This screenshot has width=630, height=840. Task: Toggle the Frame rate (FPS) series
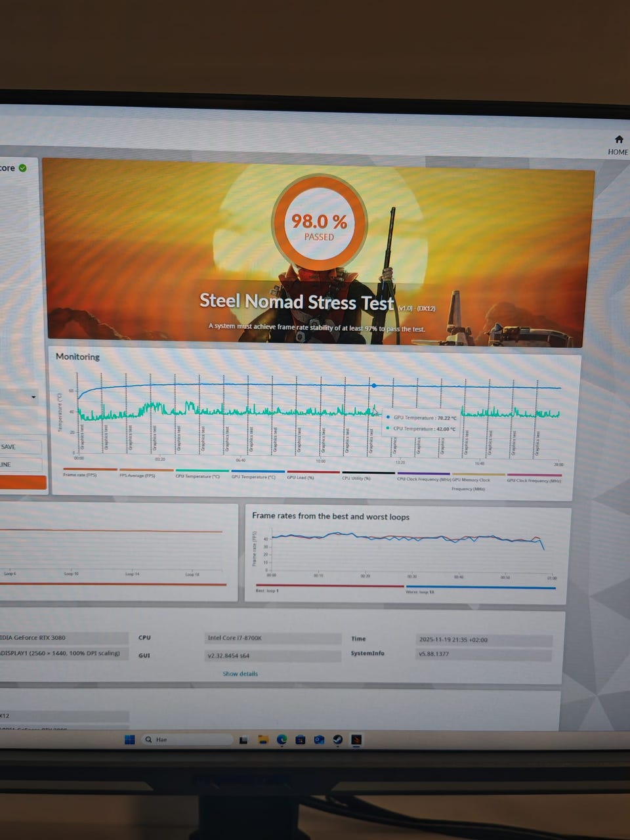point(79,475)
